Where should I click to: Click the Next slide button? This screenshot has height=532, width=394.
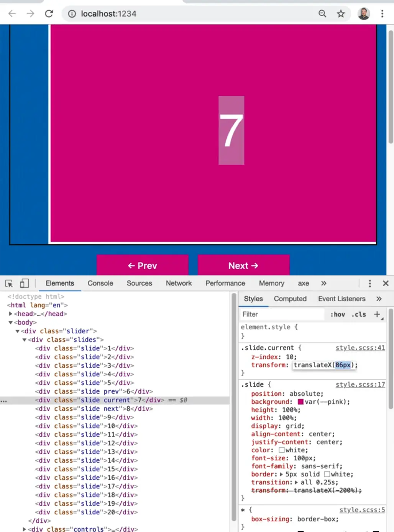coord(243,266)
